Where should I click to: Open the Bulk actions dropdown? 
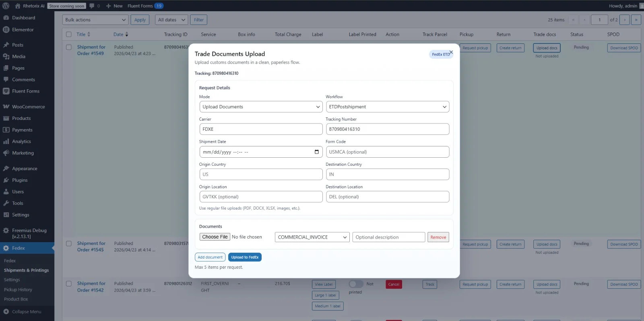click(95, 20)
